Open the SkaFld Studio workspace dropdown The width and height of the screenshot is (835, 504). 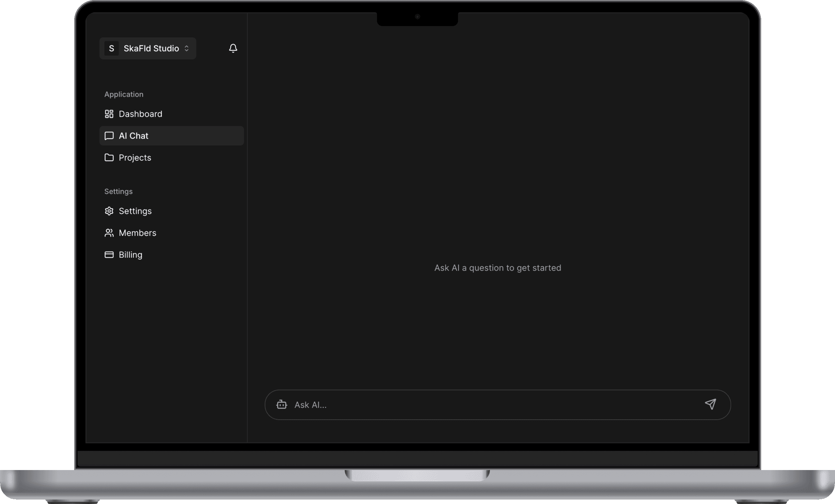pos(151,48)
